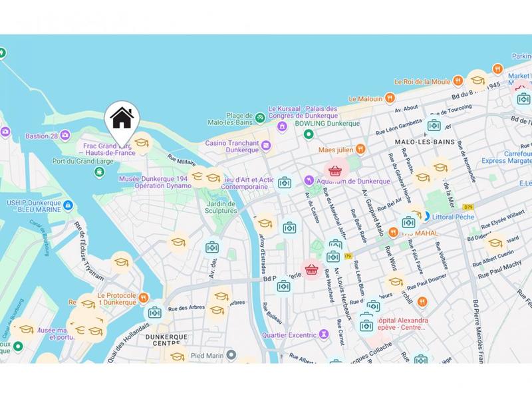Select the Bastion 28 camera marker
Viewport: 532px width, 399px height.
click(x=65, y=136)
